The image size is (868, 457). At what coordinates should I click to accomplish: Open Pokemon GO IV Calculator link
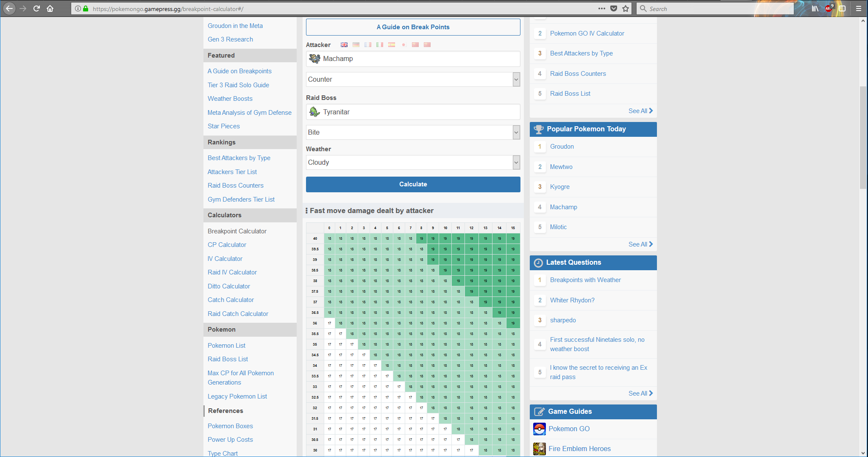click(x=587, y=33)
